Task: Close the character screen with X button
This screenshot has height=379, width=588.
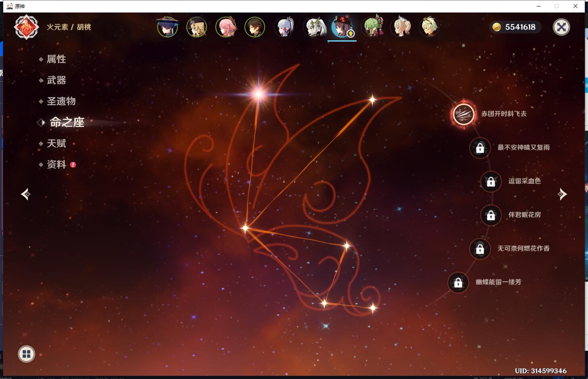Action: click(561, 27)
